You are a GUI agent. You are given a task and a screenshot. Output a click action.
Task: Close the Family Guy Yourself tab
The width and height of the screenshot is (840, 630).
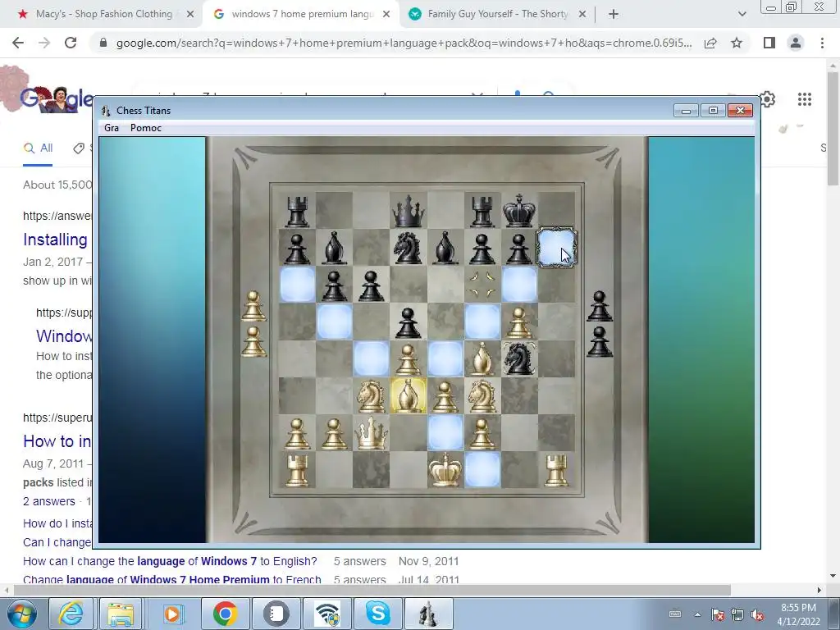[582, 15]
